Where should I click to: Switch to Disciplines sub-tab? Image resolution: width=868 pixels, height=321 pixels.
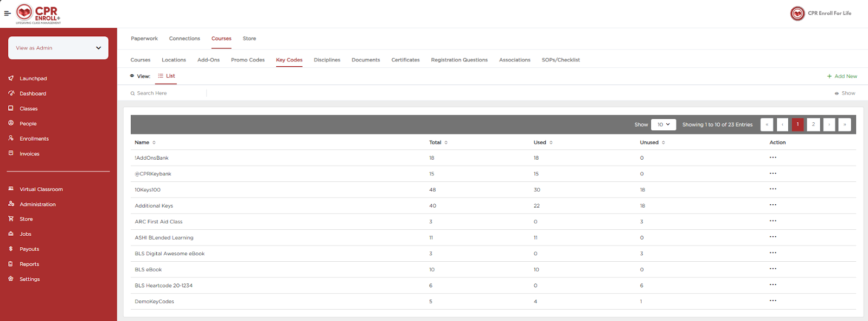pos(327,60)
